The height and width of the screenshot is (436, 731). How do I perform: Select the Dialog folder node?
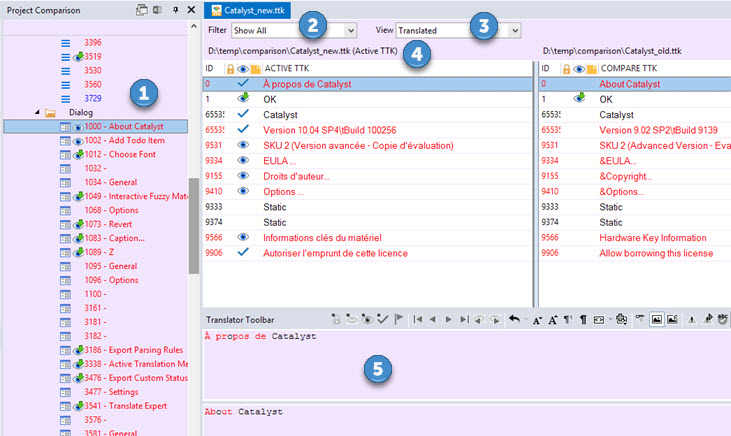click(x=81, y=112)
